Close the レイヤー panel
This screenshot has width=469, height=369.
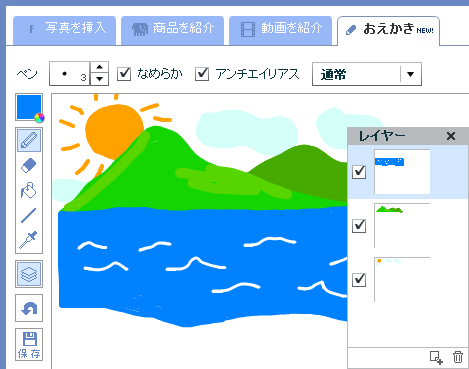451,136
